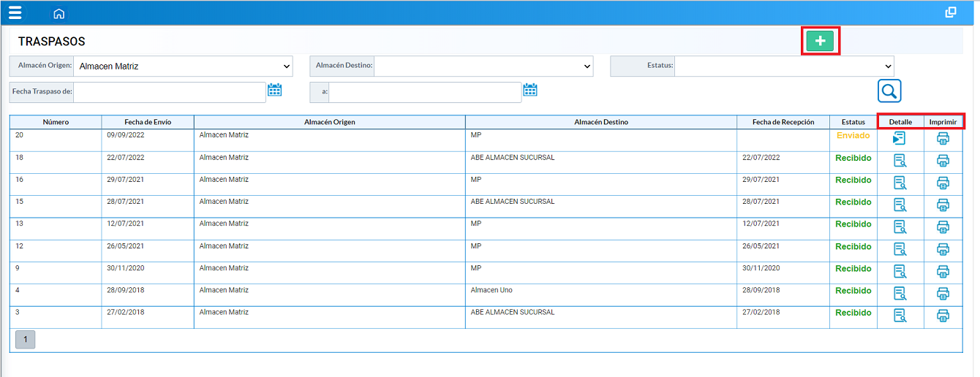The width and height of the screenshot is (980, 377).
Task: Print transfer number 15
Action: coord(943,205)
